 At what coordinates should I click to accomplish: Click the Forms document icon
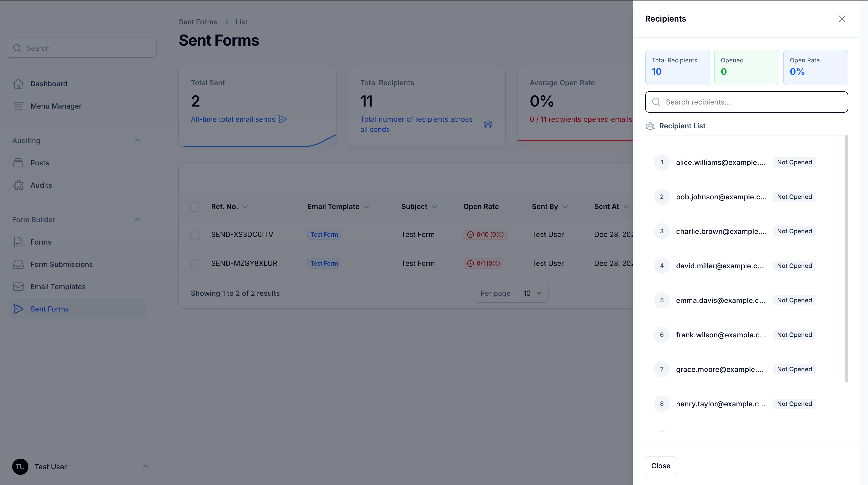[18, 242]
